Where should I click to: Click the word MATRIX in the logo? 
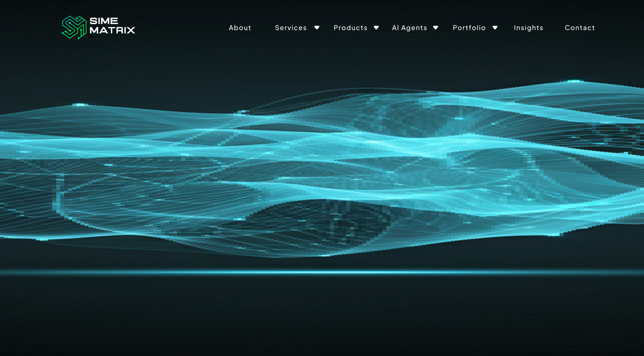112,30
